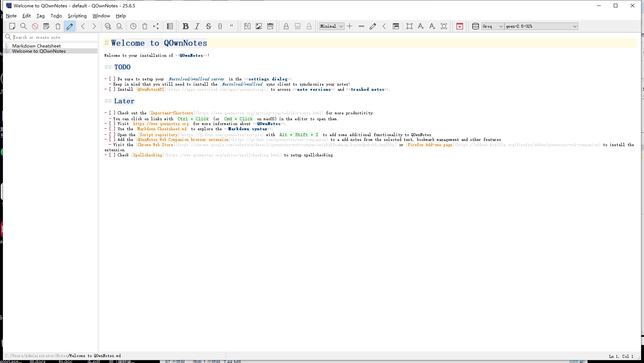The width and height of the screenshot is (644, 363).
Task: Encrypt note with closed padlock icon
Action: [x=286, y=26]
